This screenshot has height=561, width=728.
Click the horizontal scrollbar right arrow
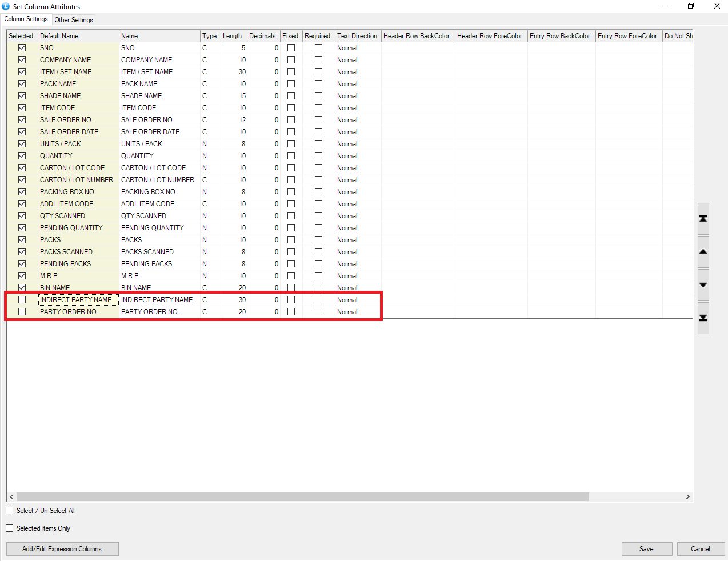click(x=688, y=497)
